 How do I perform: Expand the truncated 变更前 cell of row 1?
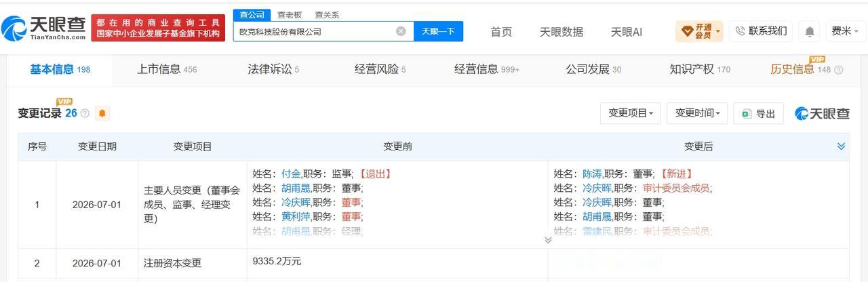point(548,239)
